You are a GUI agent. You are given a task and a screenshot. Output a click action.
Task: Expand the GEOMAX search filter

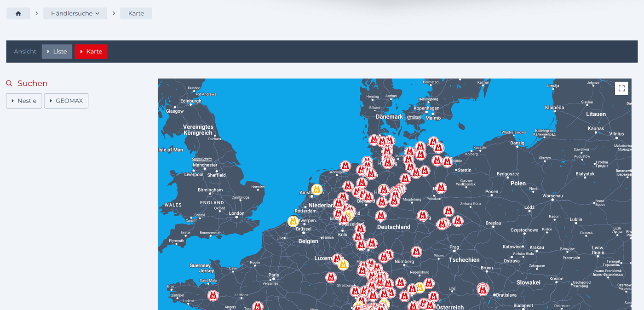66,101
